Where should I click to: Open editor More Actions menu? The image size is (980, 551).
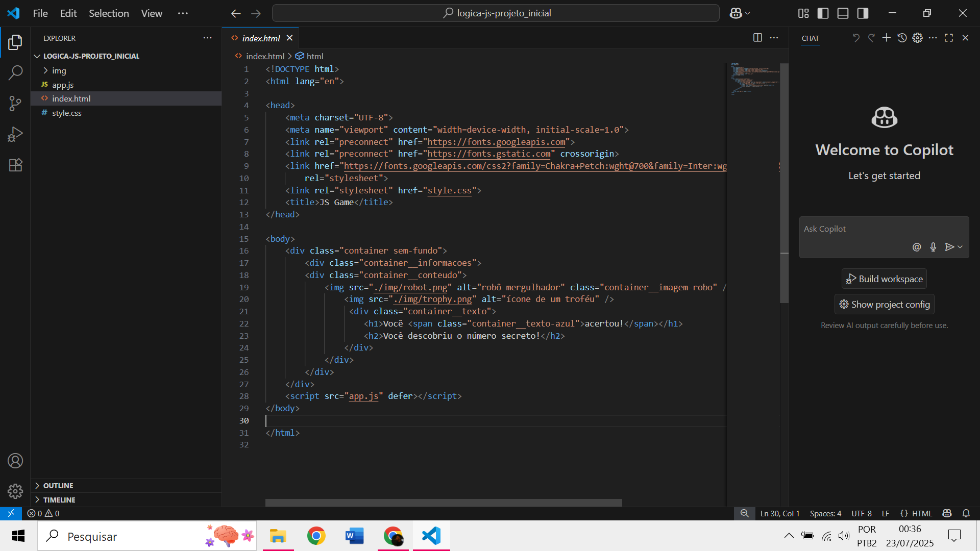tap(774, 38)
